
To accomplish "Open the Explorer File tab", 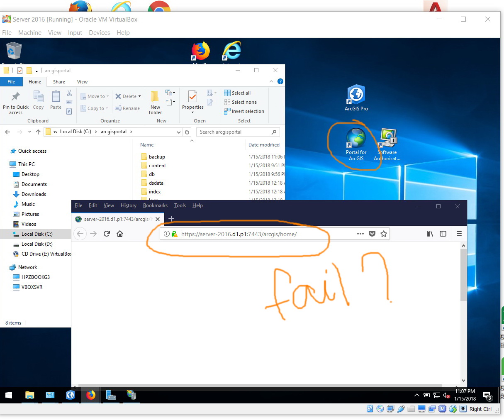I will [11, 82].
